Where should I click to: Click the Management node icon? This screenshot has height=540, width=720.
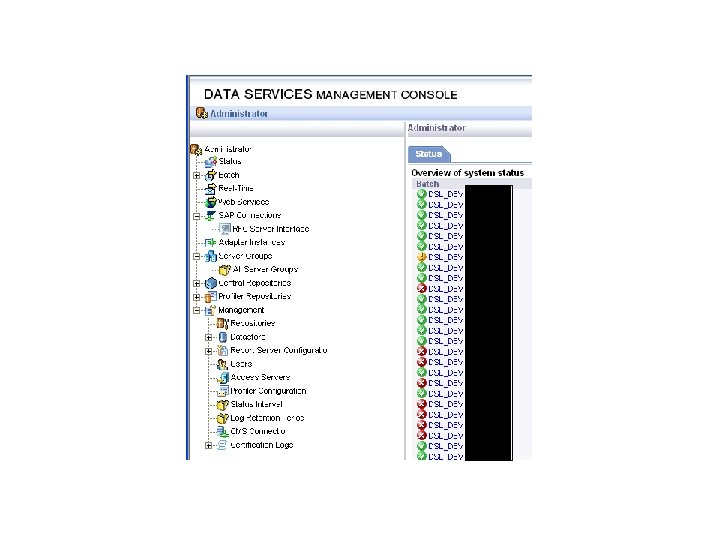tap(211, 310)
